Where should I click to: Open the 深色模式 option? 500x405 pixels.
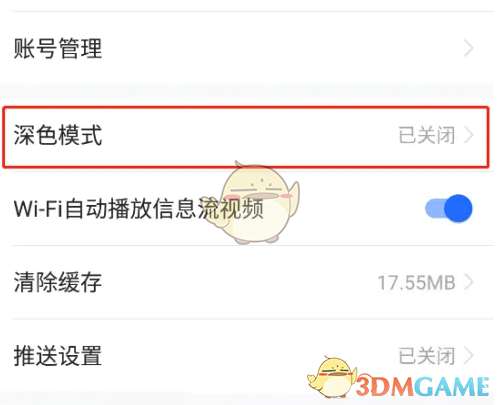(246, 136)
